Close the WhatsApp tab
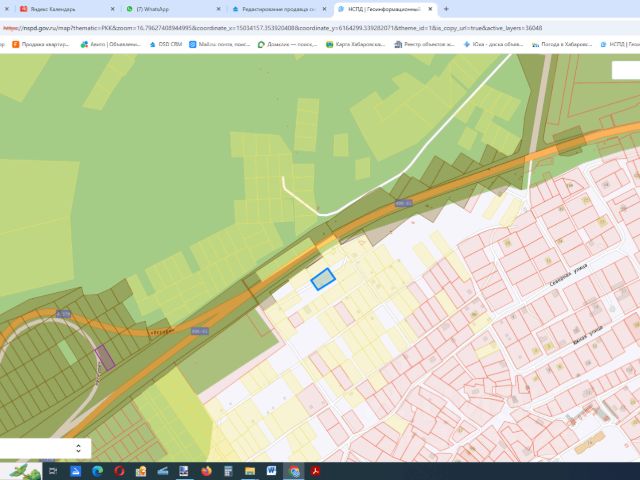 [x=218, y=9]
